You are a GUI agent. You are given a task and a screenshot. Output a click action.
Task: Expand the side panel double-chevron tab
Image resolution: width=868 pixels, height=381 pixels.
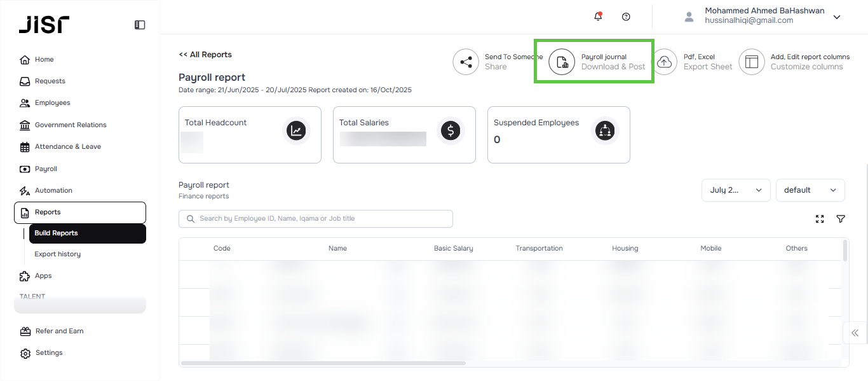(855, 333)
